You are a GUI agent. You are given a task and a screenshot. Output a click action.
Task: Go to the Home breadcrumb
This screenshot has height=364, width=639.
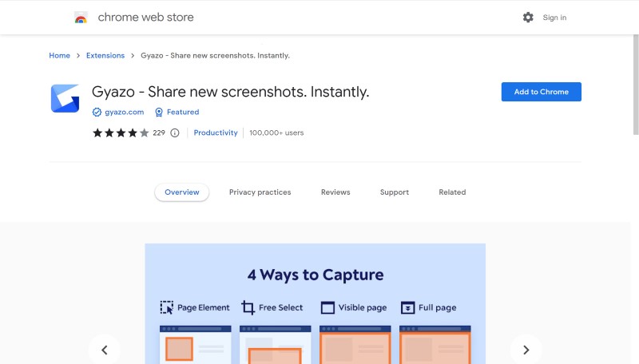pos(59,55)
